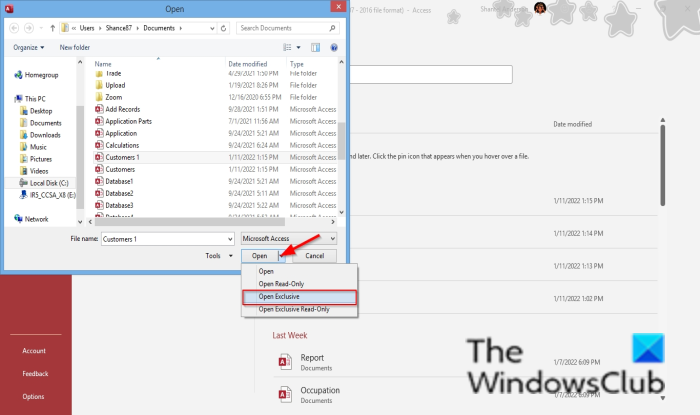Click the Cancel button
The height and width of the screenshot is (415, 700).
tap(315, 256)
